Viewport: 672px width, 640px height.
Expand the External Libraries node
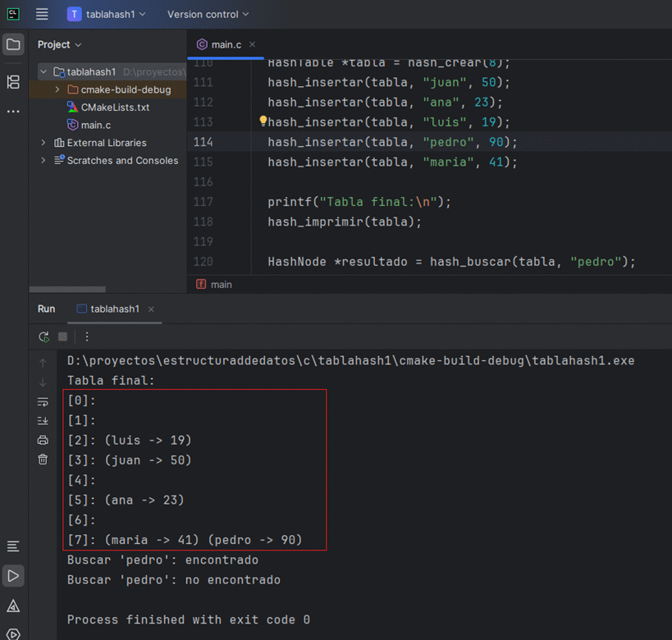(43, 143)
